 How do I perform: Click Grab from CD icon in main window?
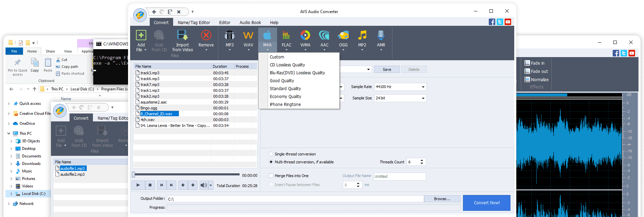pyautogui.click(x=159, y=35)
